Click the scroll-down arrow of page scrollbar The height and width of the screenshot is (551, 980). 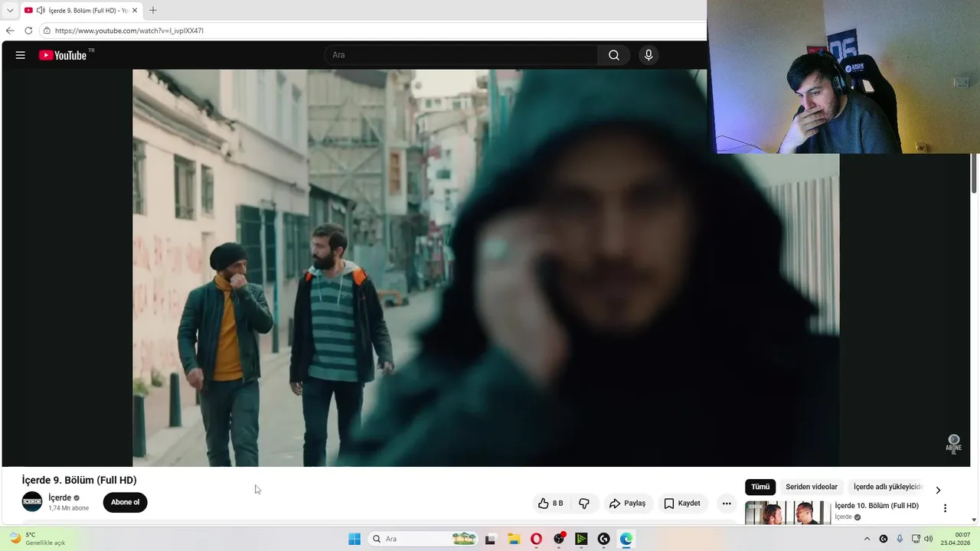coord(974,520)
